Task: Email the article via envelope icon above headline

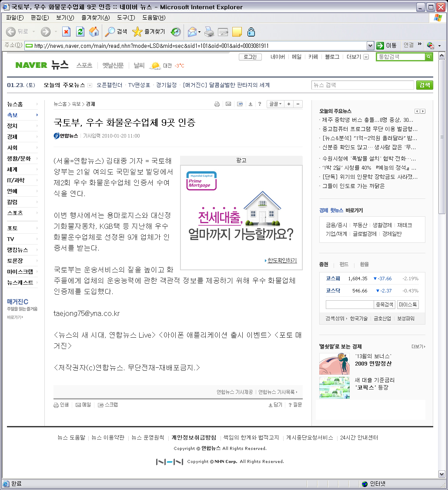Action: coord(228,104)
